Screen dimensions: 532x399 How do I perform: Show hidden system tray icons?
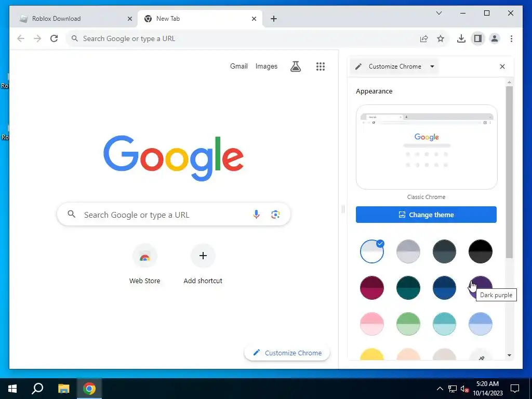[440, 389]
